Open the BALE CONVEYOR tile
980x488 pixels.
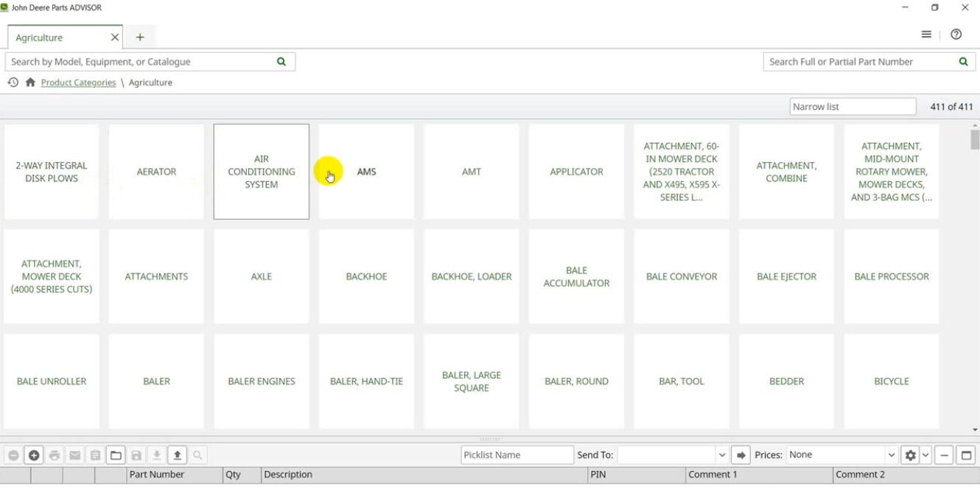click(682, 276)
